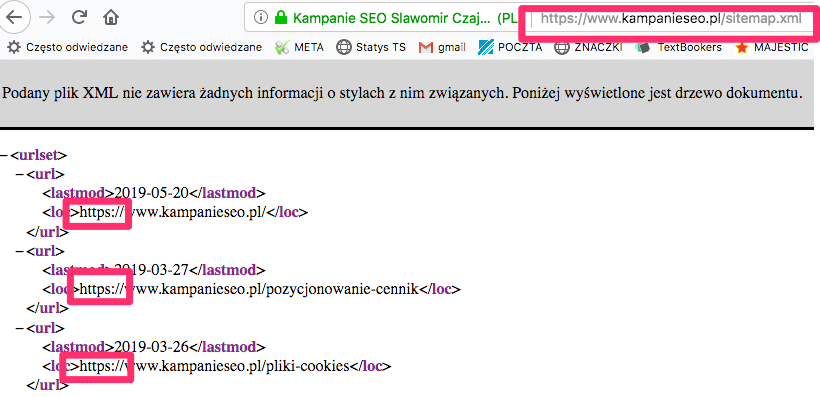Click loc URL https://www.kampanieseo.pl/
Viewport: 820px width, 397px height.
pos(174,212)
